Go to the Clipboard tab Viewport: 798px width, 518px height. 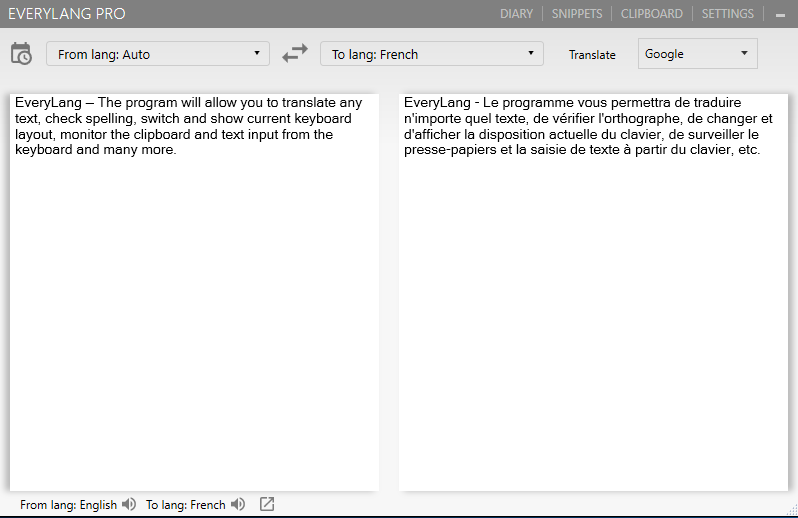pos(651,14)
